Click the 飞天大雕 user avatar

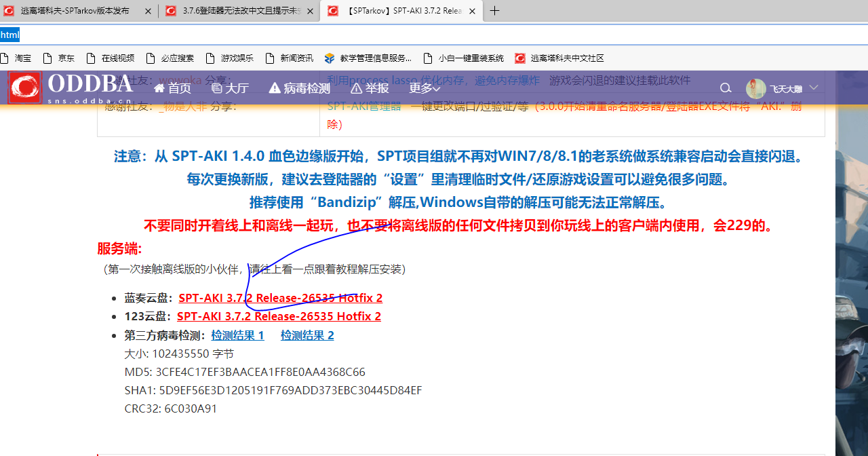point(755,88)
